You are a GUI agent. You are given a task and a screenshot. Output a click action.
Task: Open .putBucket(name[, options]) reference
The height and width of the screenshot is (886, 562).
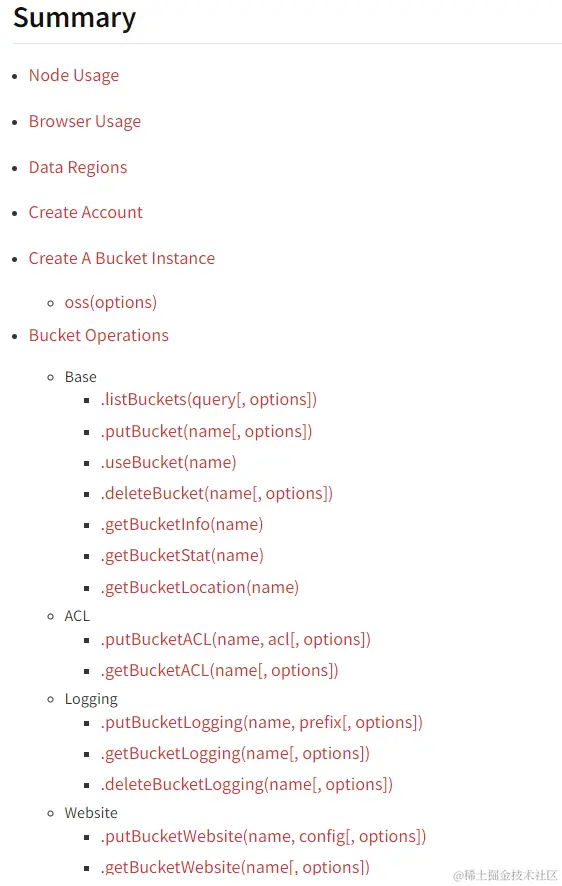(206, 432)
